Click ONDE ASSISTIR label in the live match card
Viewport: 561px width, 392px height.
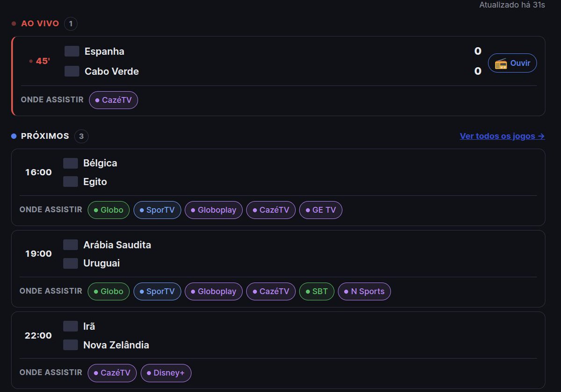52,100
